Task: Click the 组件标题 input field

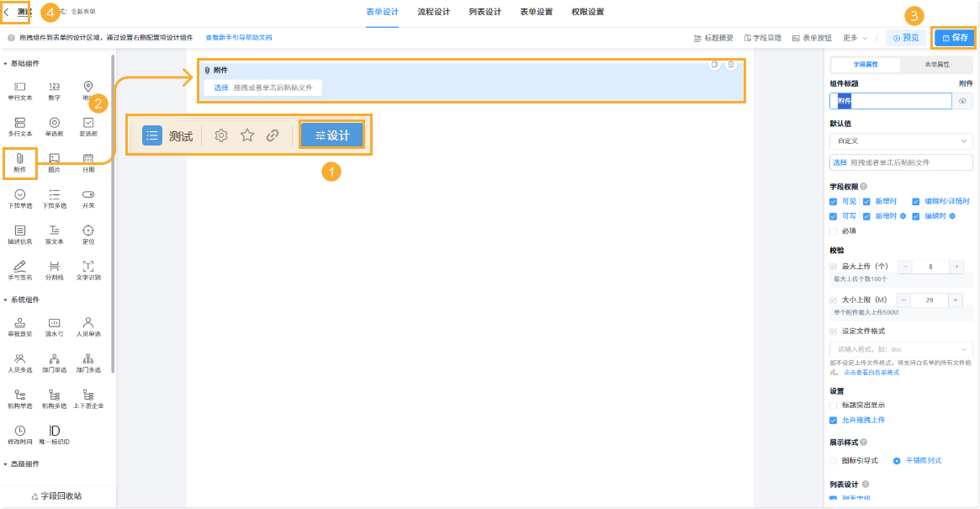Action: [889, 99]
